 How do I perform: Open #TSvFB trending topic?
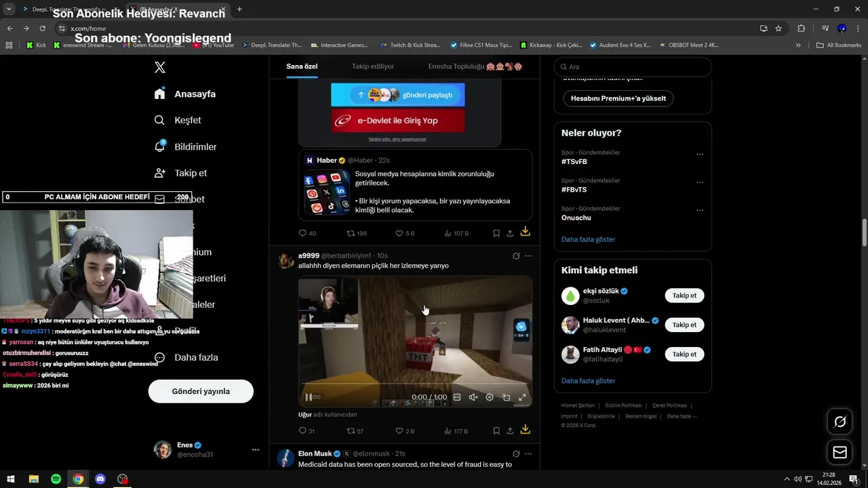(x=574, y=162)
